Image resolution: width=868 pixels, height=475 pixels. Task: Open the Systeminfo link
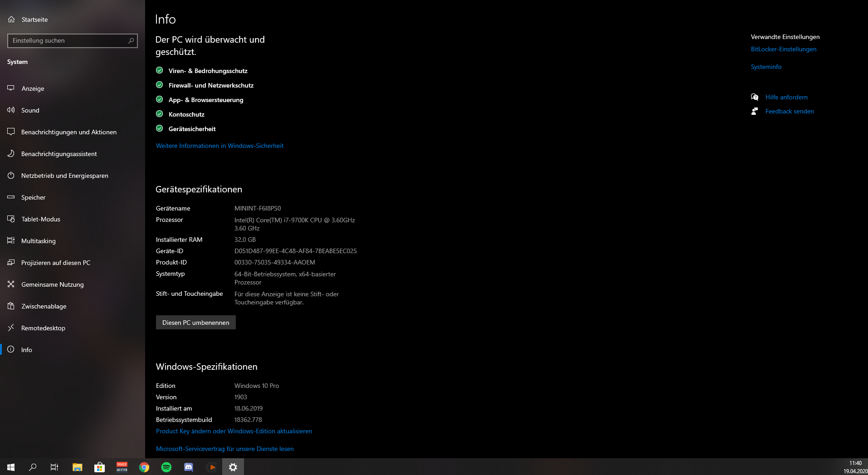(x=766, y=67)
